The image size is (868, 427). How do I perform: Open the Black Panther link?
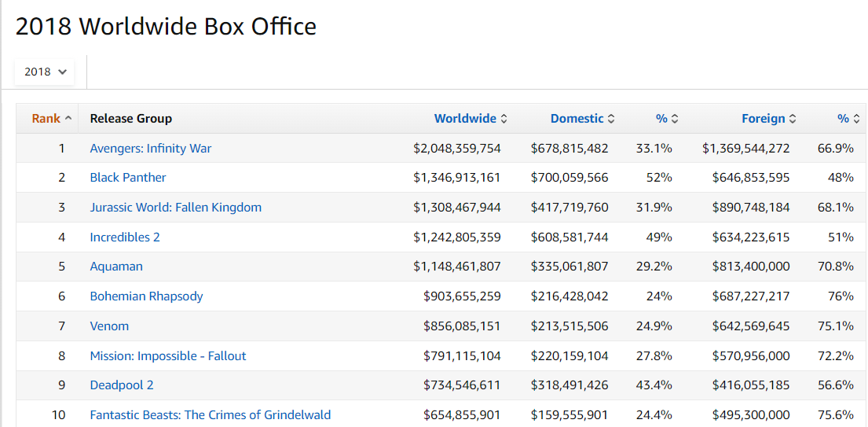point(128,178)
